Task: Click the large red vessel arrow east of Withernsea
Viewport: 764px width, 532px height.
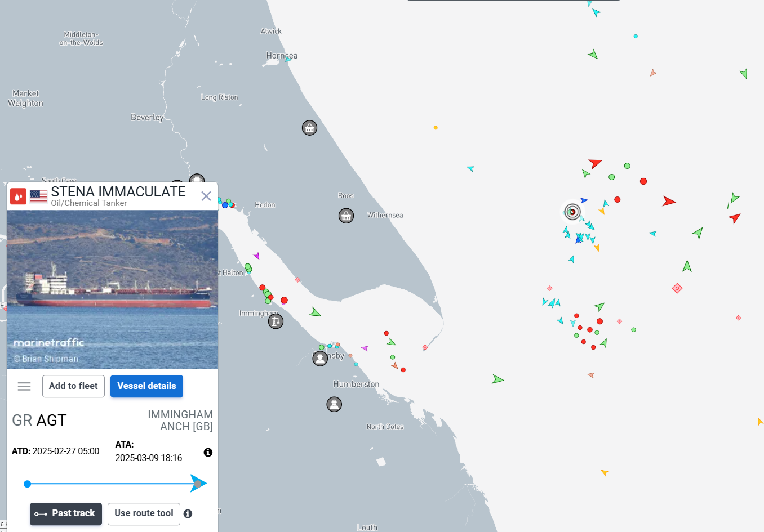Action: (668, 200)
